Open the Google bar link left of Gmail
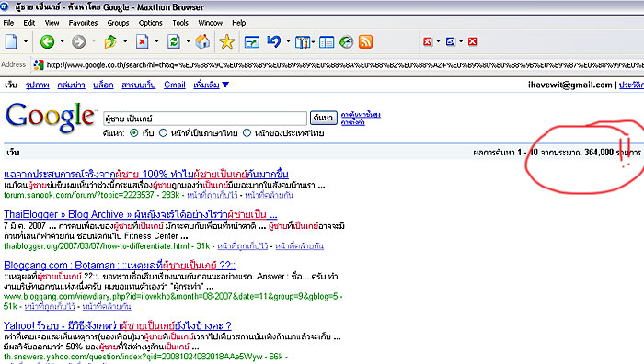644x364 pixels. 138,85
